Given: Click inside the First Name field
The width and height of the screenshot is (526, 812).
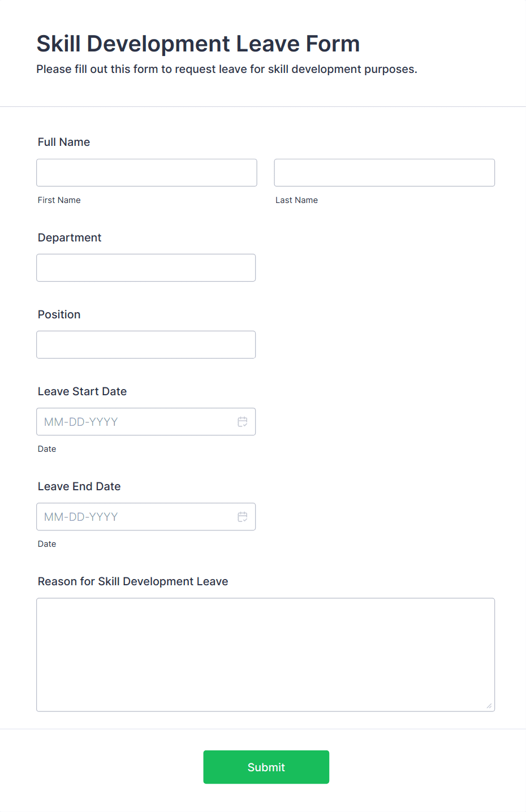Looking at the screenshot, I should [x=146, y=172].
